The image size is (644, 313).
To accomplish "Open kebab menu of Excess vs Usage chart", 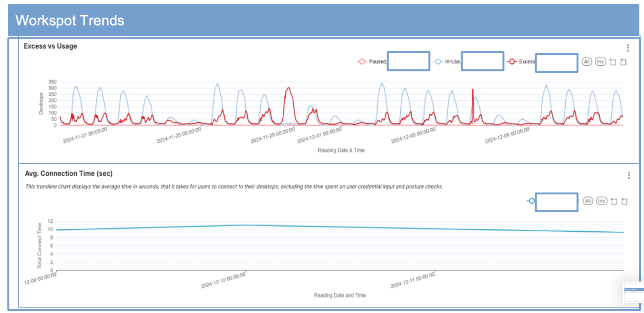I will (628, 48).
